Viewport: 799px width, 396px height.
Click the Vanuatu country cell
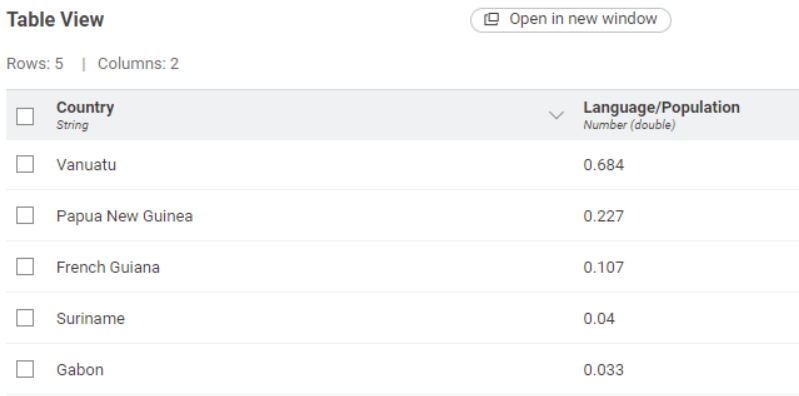pos(86,165)
